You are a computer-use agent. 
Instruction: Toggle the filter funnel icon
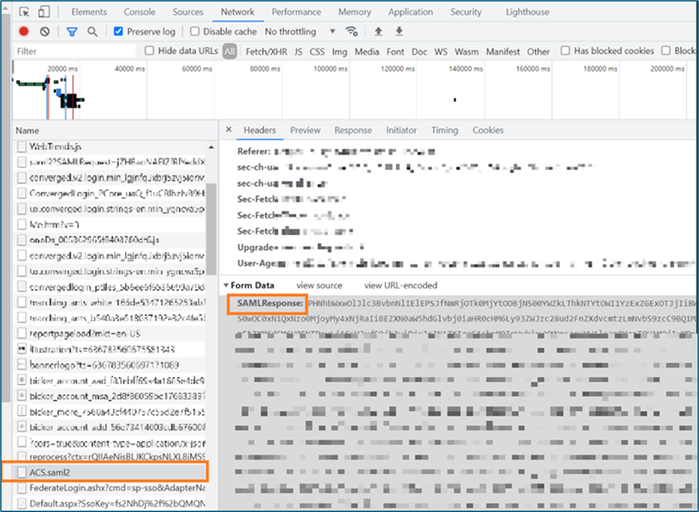click(72, 32)
